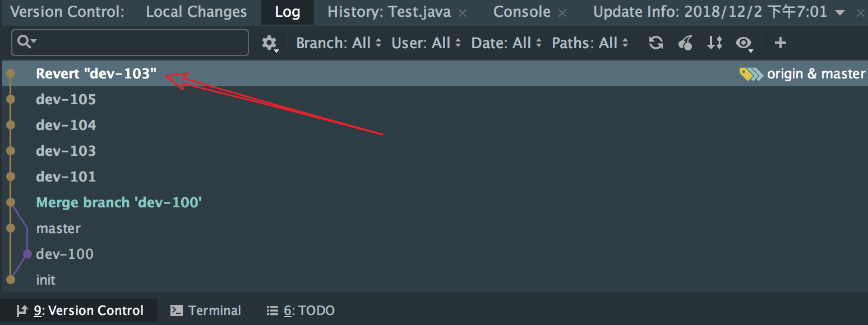The height and width of the screenshot is (325, 868).
Task: Expand the User: All filter
Action: coord(426,43)
